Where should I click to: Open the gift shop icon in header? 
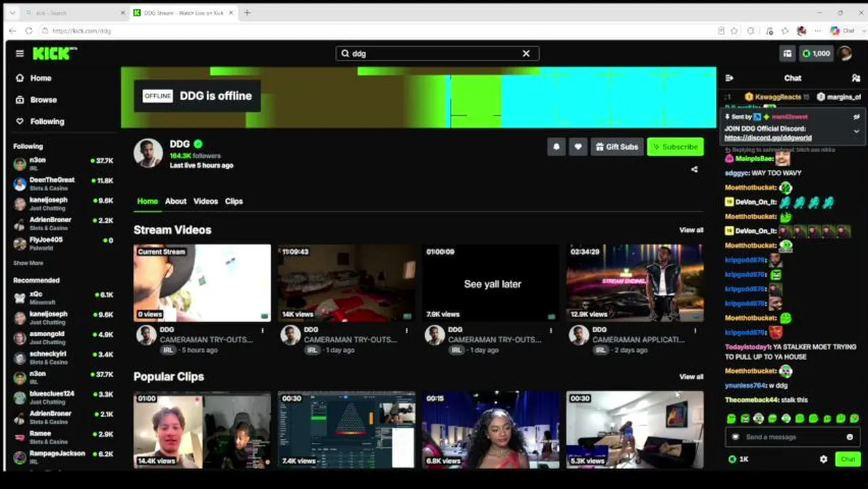coord(787,54)
